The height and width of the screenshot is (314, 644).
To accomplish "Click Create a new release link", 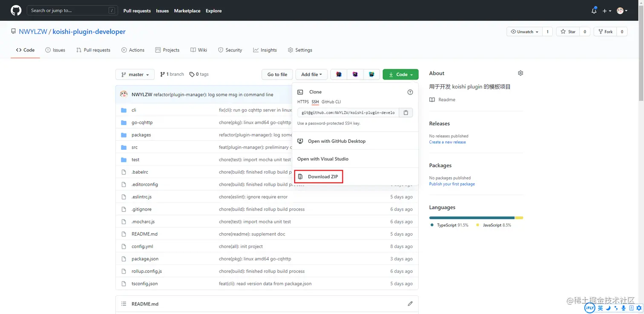I will click(447, 142).
